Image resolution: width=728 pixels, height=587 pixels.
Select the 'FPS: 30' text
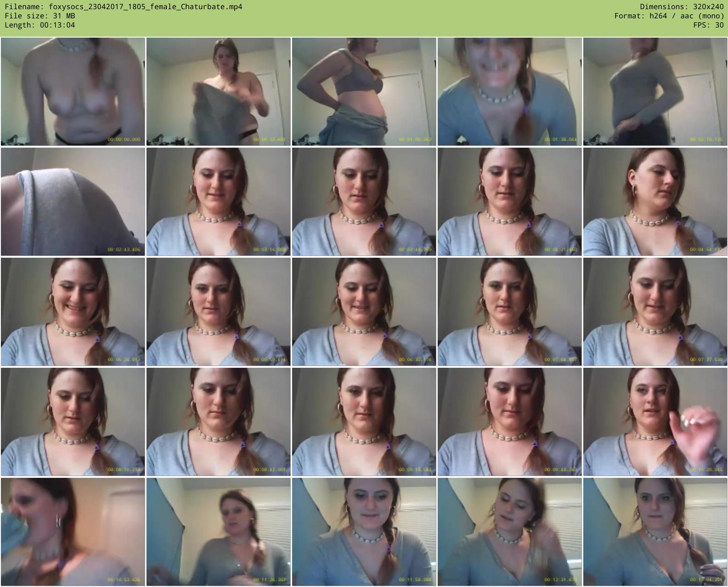pyautogui.click(x=708, y=25)
